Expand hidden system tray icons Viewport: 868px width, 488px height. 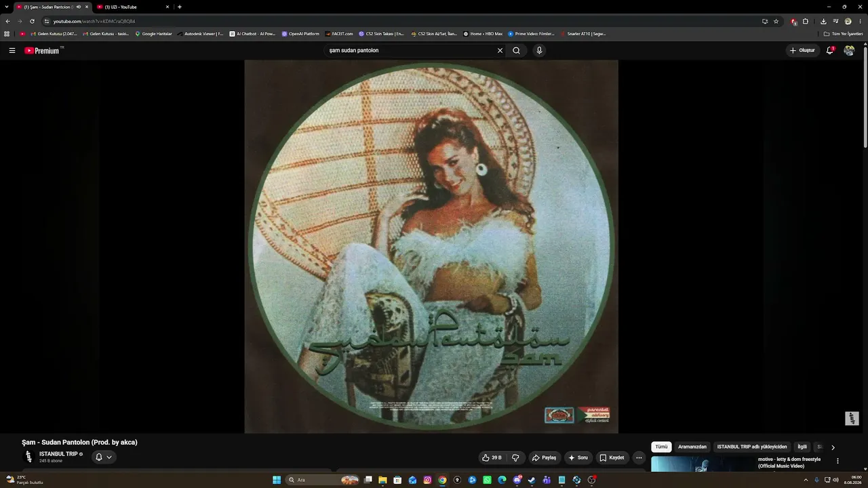(806, 480)
